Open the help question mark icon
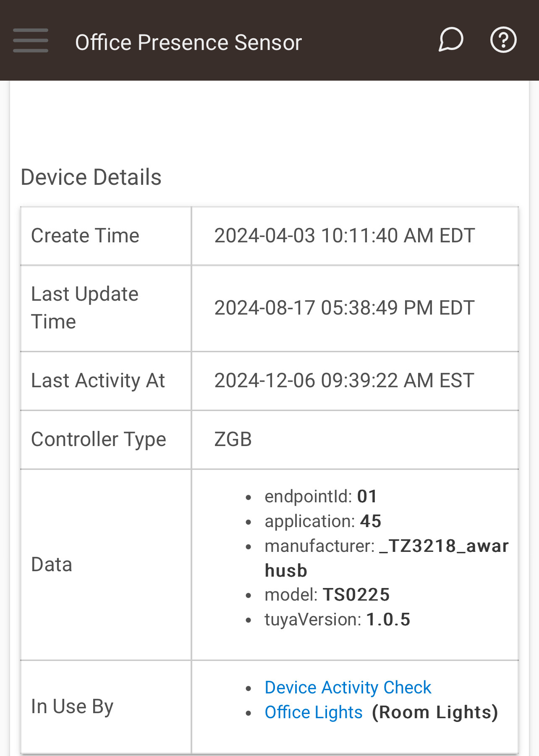 pos(503,40)
